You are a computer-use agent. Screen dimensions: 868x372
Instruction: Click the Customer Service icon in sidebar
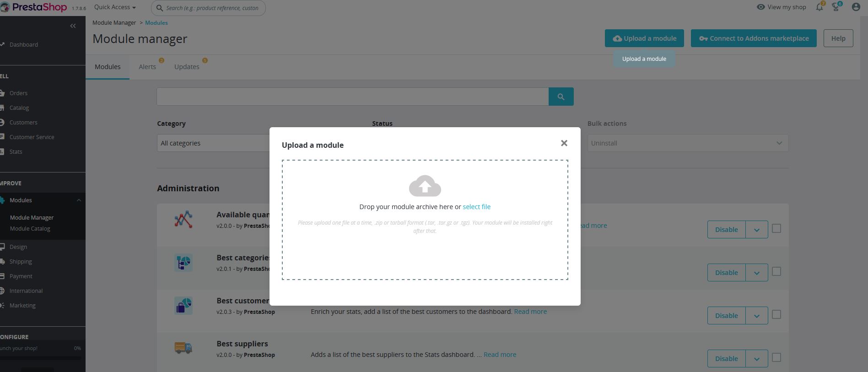pyautogui.click(x=2, y=137)
